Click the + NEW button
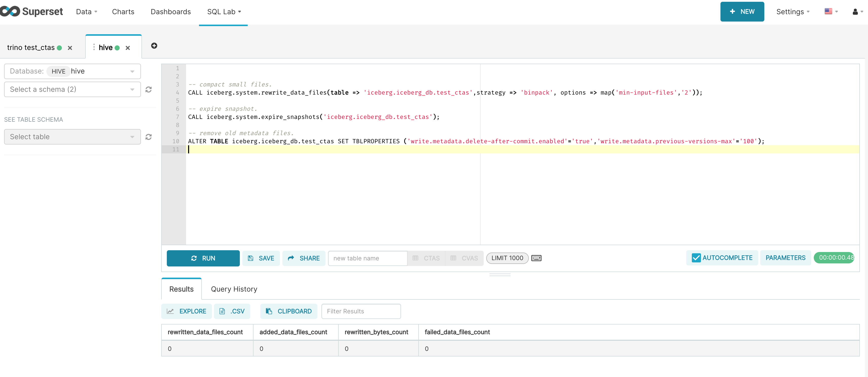 pyautogui.click(x=742, y=12)
